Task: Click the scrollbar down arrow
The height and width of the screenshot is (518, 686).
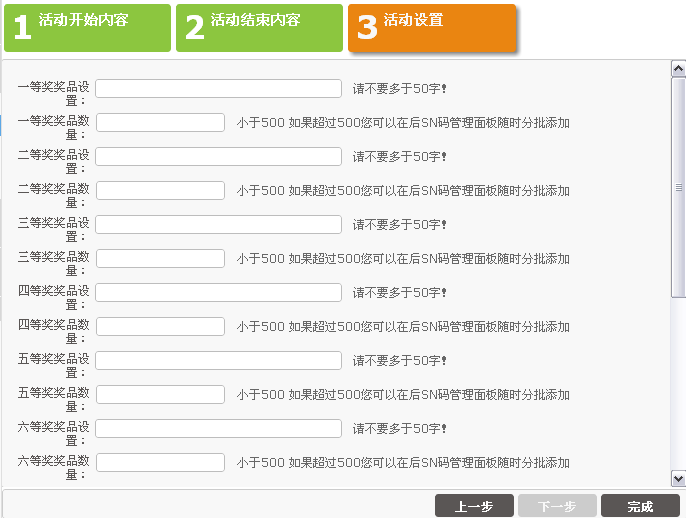Action: point(678,479)
